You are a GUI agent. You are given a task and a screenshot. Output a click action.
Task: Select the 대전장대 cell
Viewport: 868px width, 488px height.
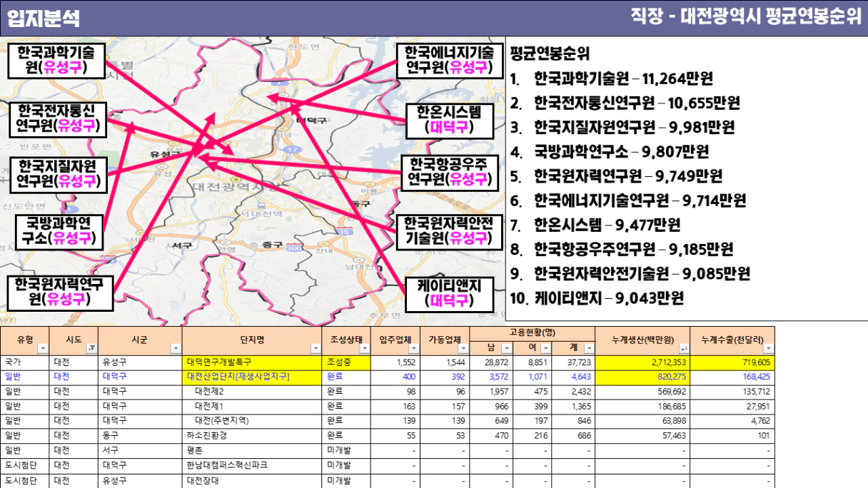point(252,480)
